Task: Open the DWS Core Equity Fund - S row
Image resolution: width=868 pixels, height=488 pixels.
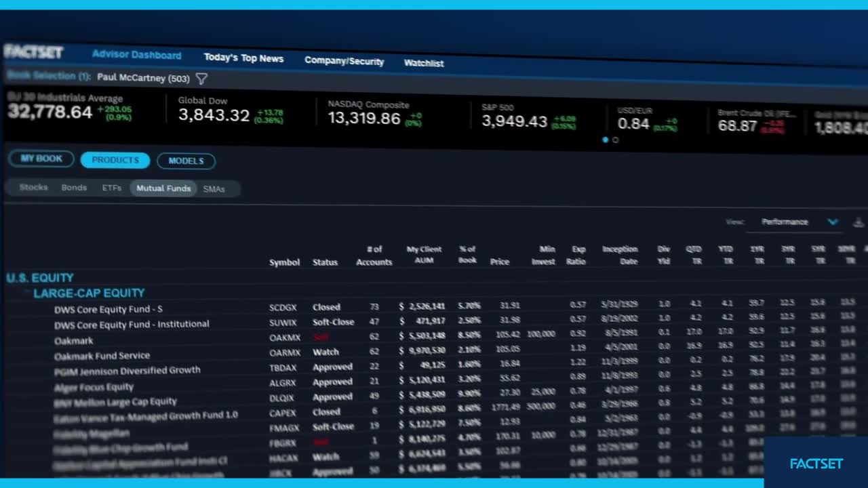Action: tap(108, 309)
